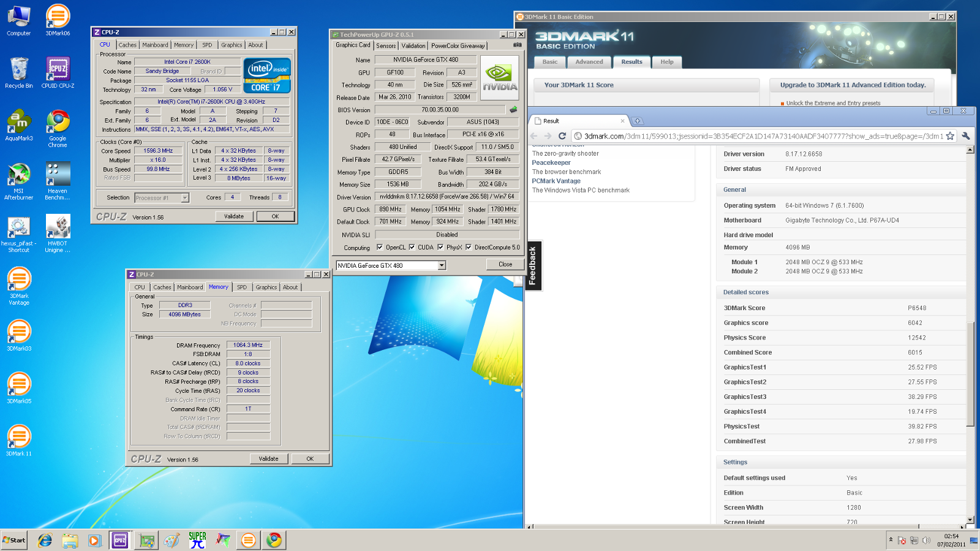Launch Google Chrome from the desktop icon
980x551 pixels.
point(58,129)
